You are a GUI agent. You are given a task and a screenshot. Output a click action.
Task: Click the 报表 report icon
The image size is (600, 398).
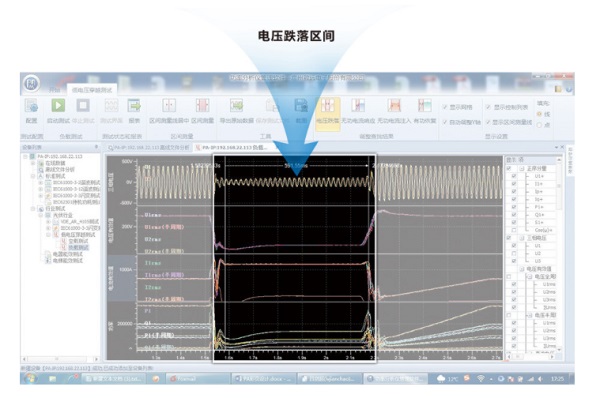[x=134, y=106]
